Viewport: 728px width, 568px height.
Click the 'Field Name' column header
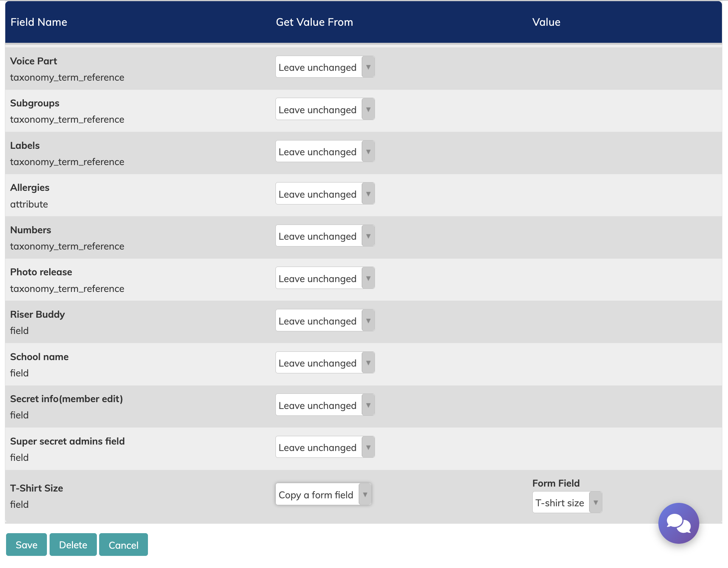click(x=39, y=22)
